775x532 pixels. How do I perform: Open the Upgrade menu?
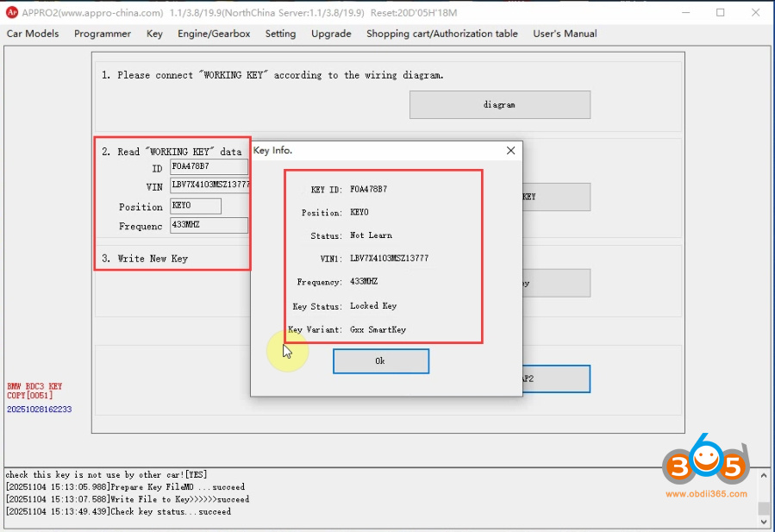pyautogui.click(x=331, y=34)
